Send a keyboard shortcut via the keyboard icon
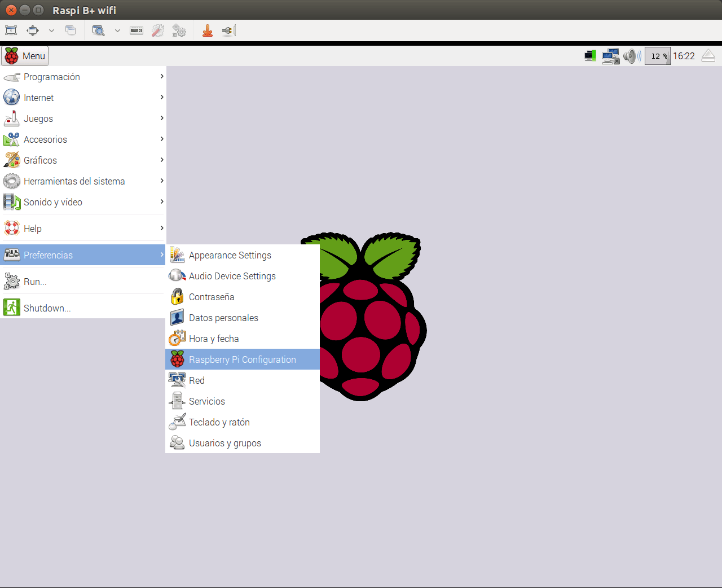Viewport: 722px width, 588px height. point(136,30)
